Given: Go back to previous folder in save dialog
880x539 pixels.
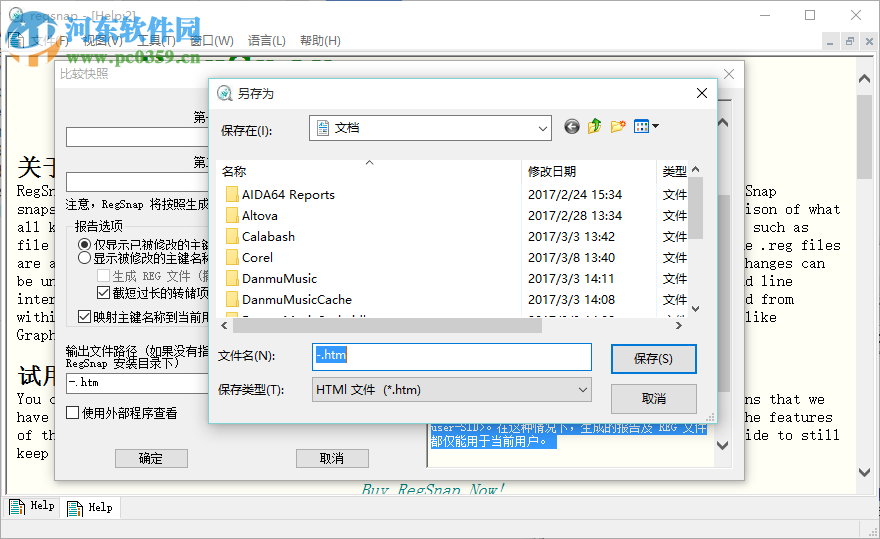Looking at the screenshot, I should (x=571, y=127).
